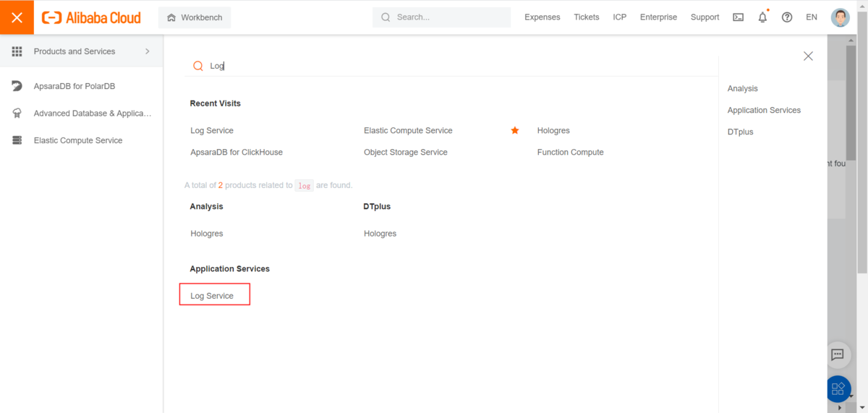Jump to DTplus category in right list

(x=741, y=132)
